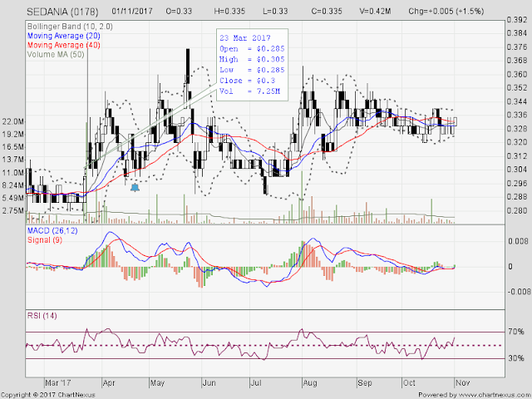Click the tooltip Close = $0.3 line
Viewport: 532px width, 399px height.
pos(248,81)
